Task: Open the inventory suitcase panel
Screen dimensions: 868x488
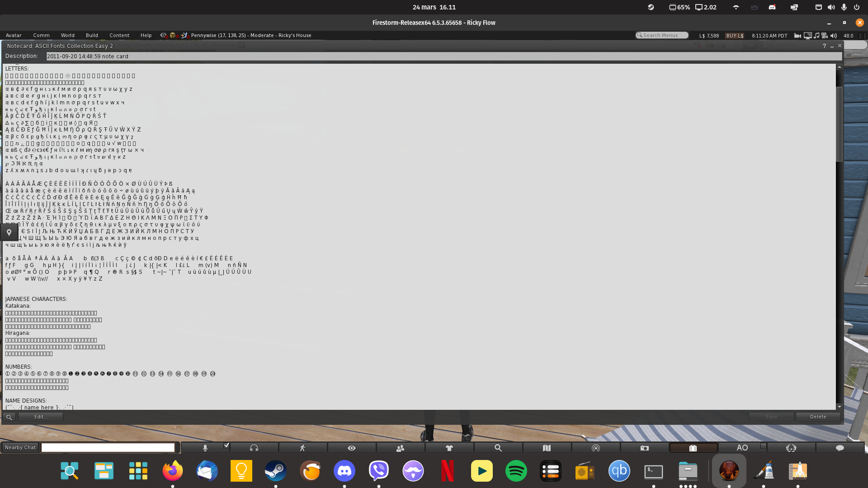Action: [693, 447]
